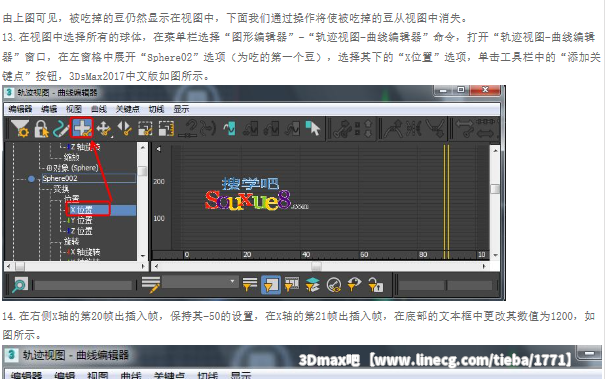Click tree panel scroll-right arrow
The height and width of the screenshot is (379, 611).
point(143,266)
